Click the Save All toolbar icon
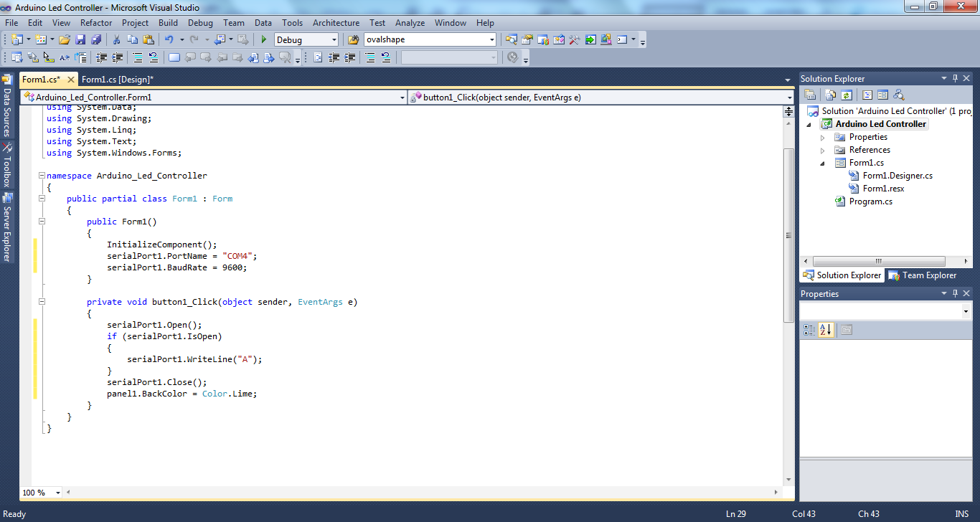This screenshot has width=980, height=522. tap(95, 40)
